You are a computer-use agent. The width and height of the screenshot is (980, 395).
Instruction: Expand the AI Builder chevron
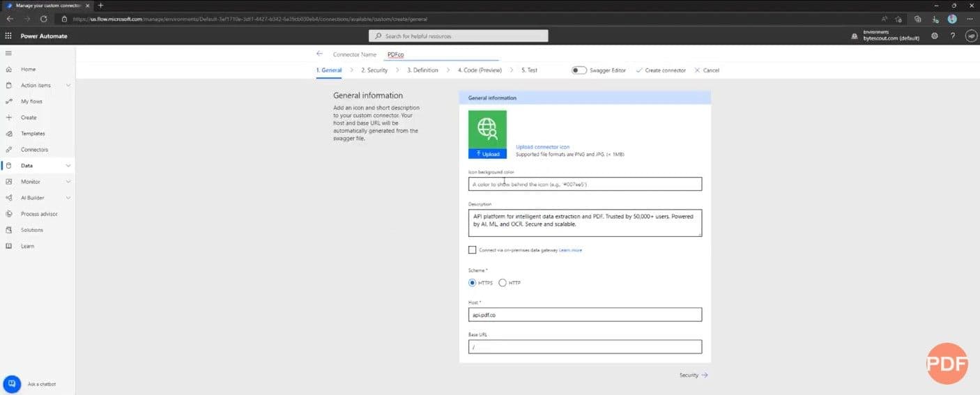pyautogui.click(x=68, y=198)
